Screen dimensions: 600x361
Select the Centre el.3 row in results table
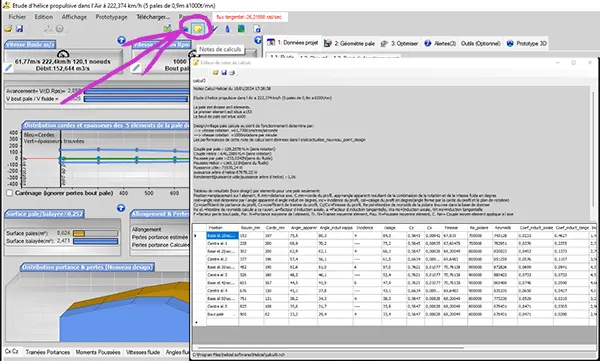394,274
